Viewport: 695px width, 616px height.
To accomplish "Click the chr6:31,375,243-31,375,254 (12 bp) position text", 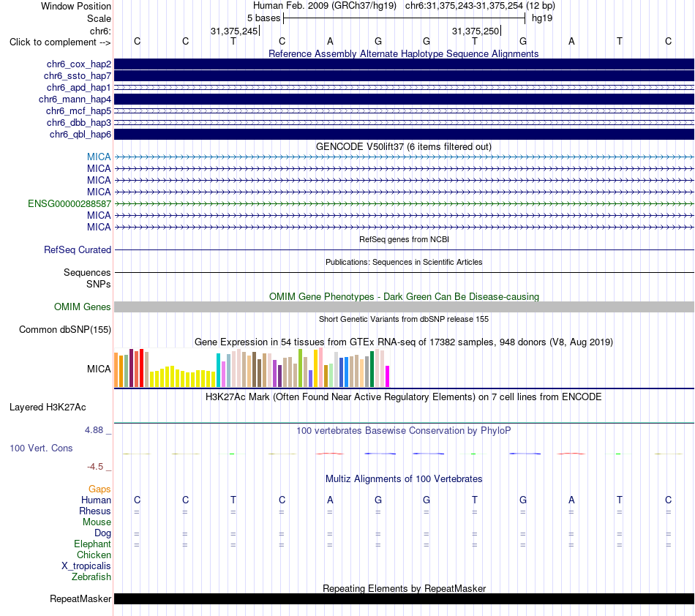I will click(480, 6).
